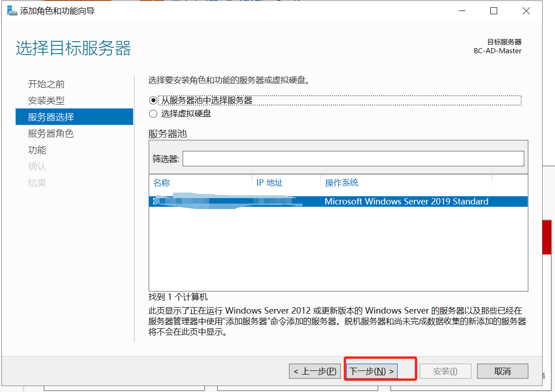Choose the 选择虚拟硬盘 radio option
The height and width of the screenshot is (392, 555).
pyautogui.click(x=153, y=114)
